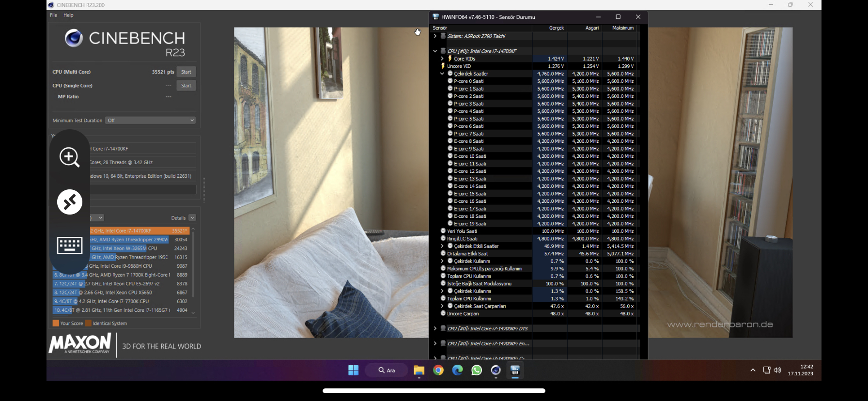The height and width of the screenshot is (401, 868).
Task: Start the CPU (Multi Core) test
Action: coord(186,72)
